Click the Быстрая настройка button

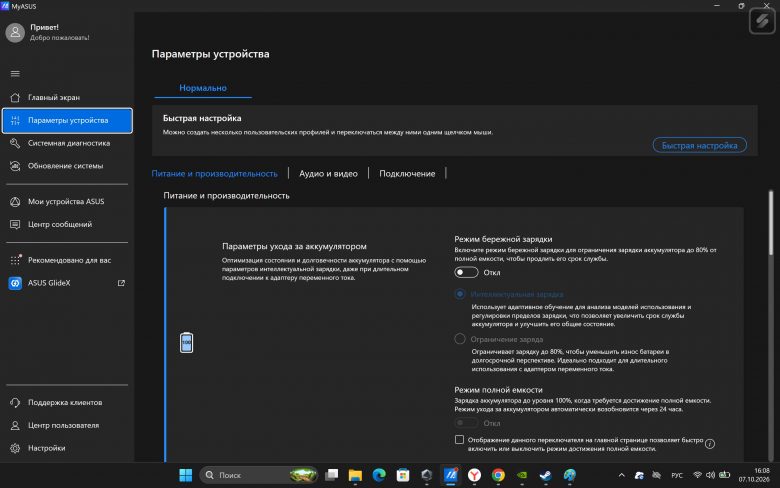pos(699,145)
